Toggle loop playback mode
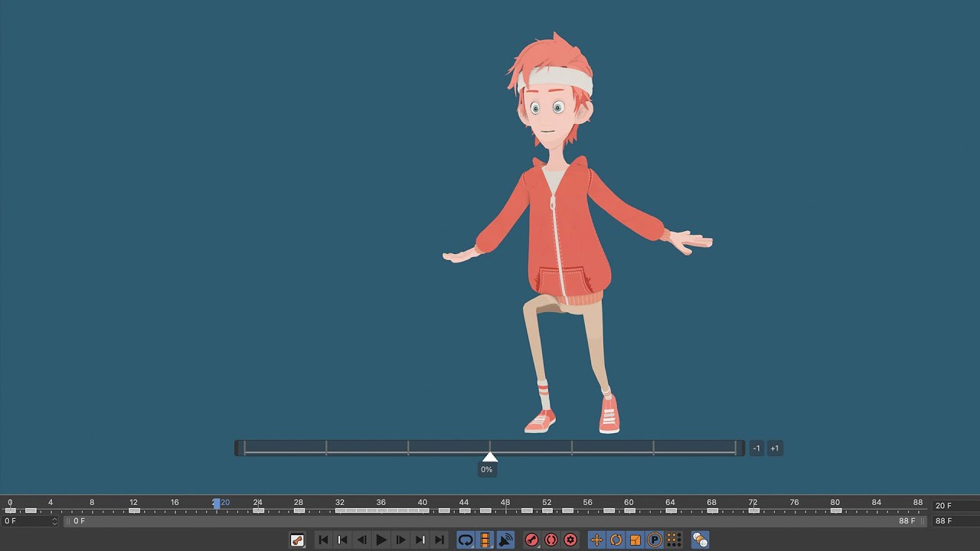Image resolution: width=980 pixels, height=551 pixels. 465,540
